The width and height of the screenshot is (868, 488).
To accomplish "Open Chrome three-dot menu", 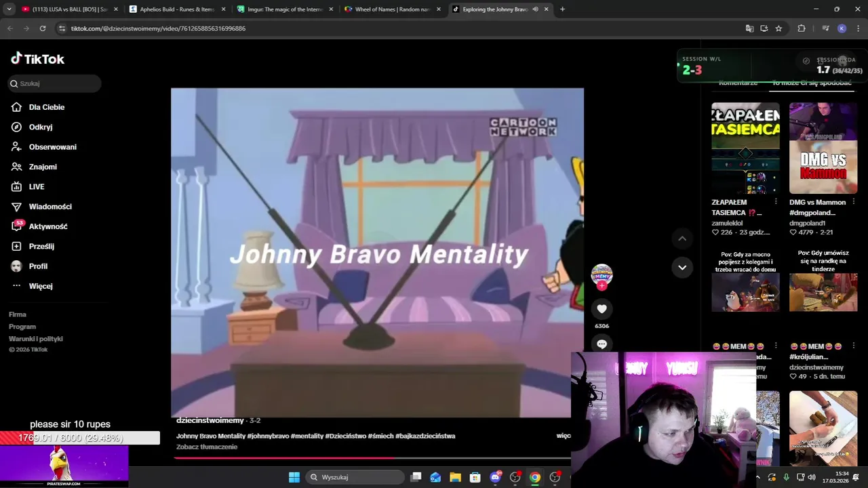I will pyautogui.click(x=858, y=28).
